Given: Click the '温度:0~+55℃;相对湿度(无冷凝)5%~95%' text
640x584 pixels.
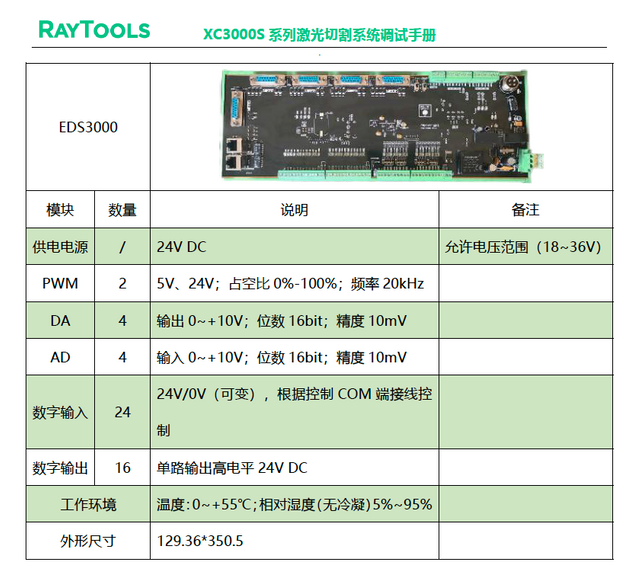Looking at the screenshot, I should tap(294, 505).
